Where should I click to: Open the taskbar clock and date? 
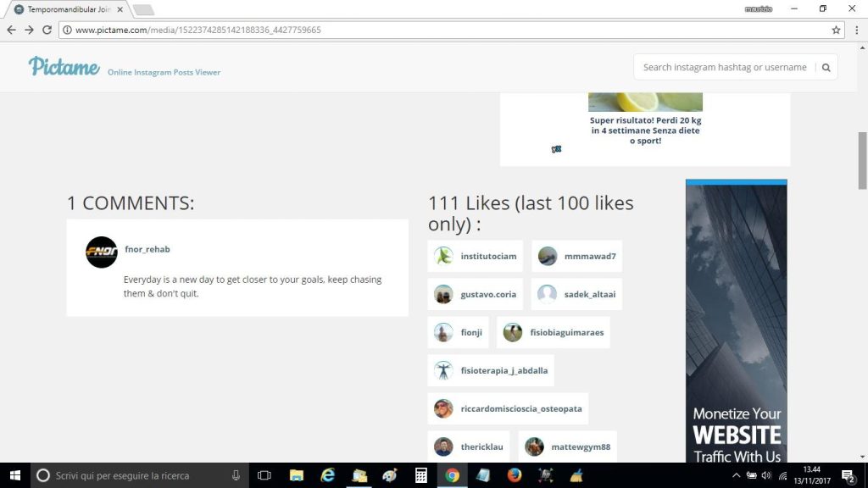pos(812,475)
